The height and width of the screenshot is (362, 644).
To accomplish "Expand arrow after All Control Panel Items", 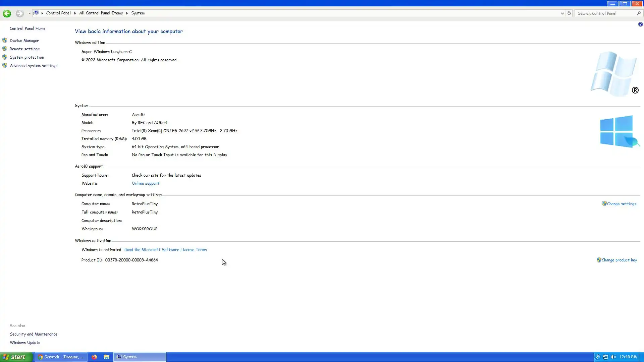I will (x=127, y=13).
